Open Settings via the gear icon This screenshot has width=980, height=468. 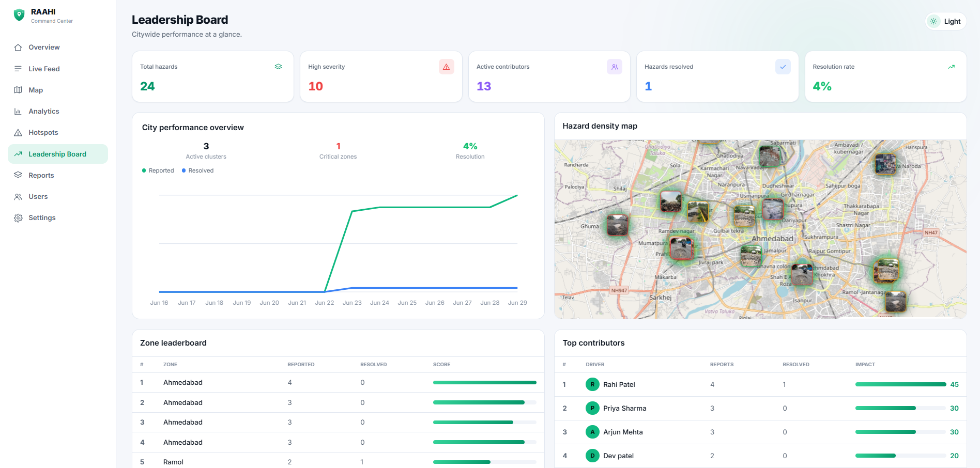click(x=18, y=218)
